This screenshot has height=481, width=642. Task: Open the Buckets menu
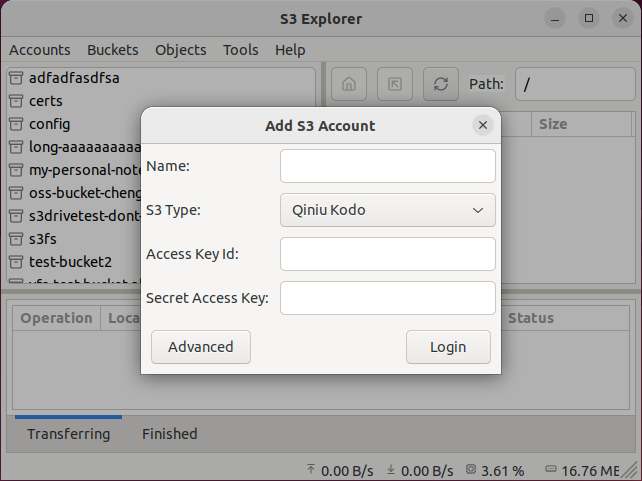(x=113, y=50)
